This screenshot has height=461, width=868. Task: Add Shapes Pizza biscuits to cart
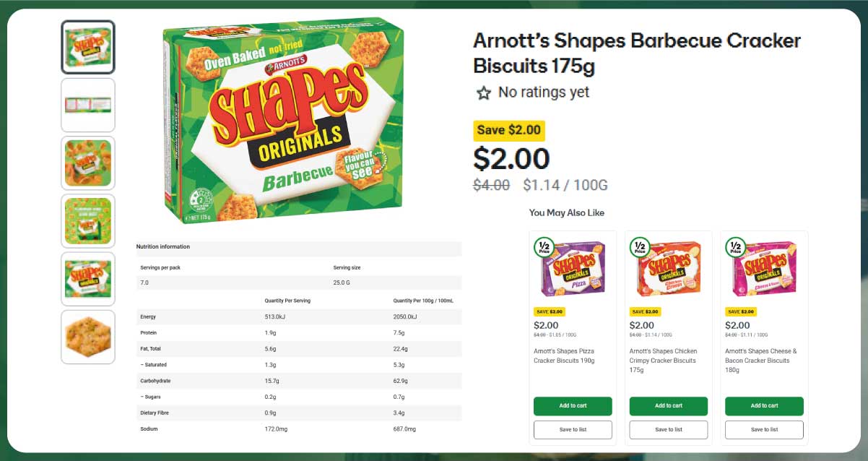tap(573, 406)
